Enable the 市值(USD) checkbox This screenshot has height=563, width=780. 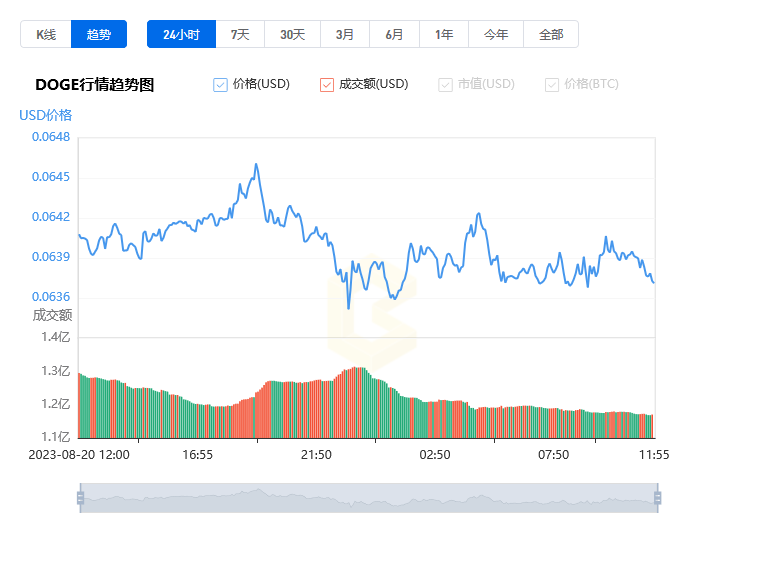[x=445, y=85]
